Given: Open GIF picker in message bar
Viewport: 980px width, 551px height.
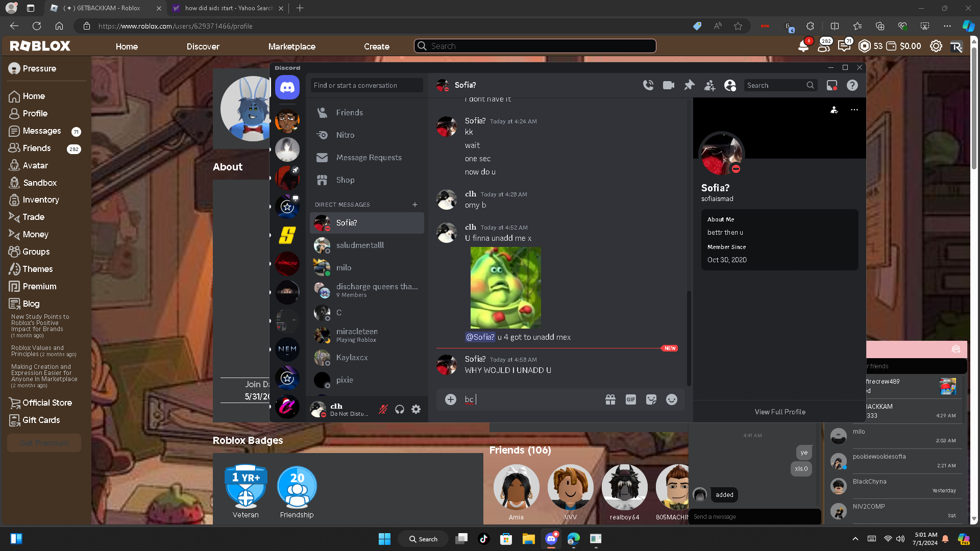Looking at the screenshot, I should pyautogui.click(x=631, y=399).
